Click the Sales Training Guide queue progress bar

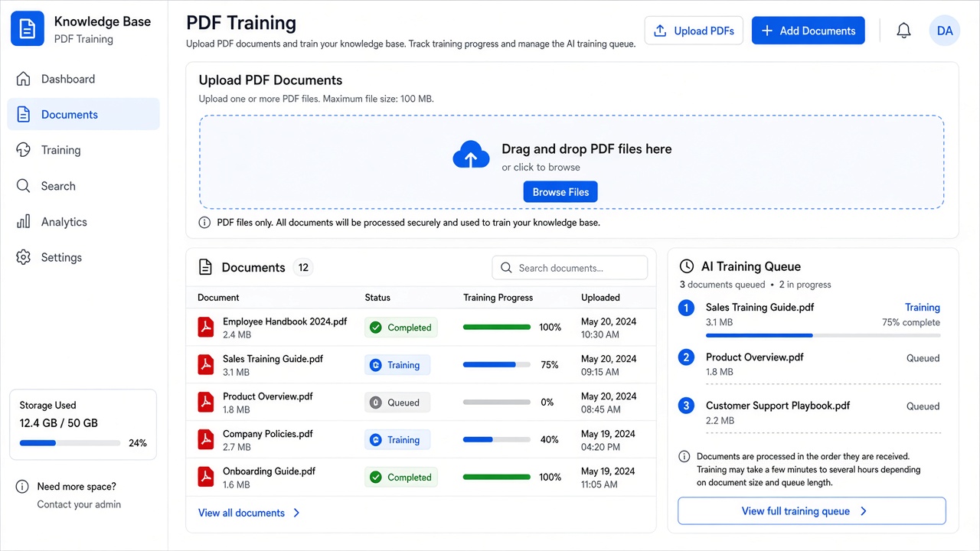coord(823,335)
